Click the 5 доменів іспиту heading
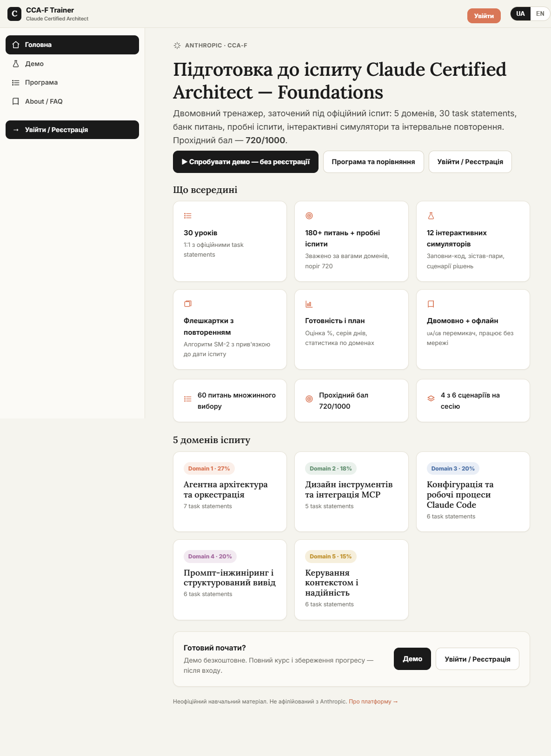This screenshot has height=756, width=551. [212, 440]
